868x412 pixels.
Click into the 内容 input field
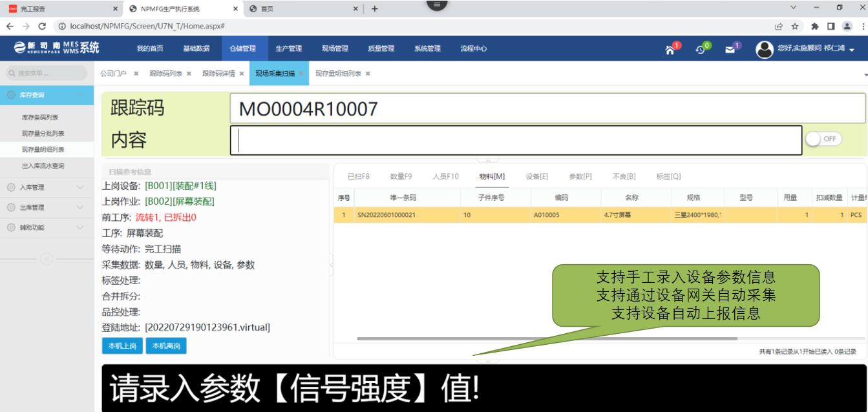point(517,141)
